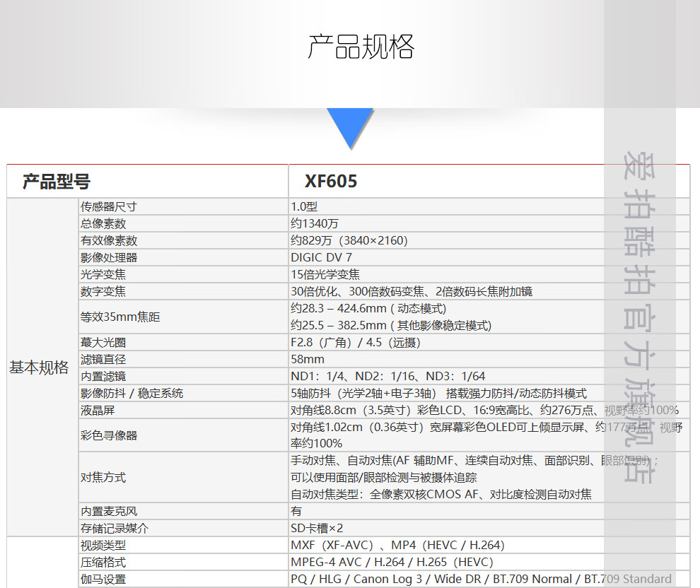Select the 总像素数 label
This screenshot has width=700, height=588.
coord(103,223)
